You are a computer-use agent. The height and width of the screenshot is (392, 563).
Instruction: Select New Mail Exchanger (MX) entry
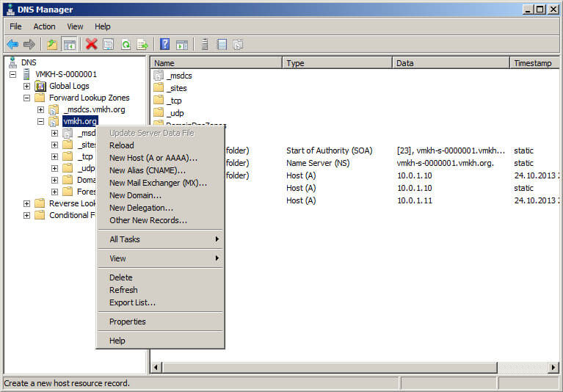(160, 183)
